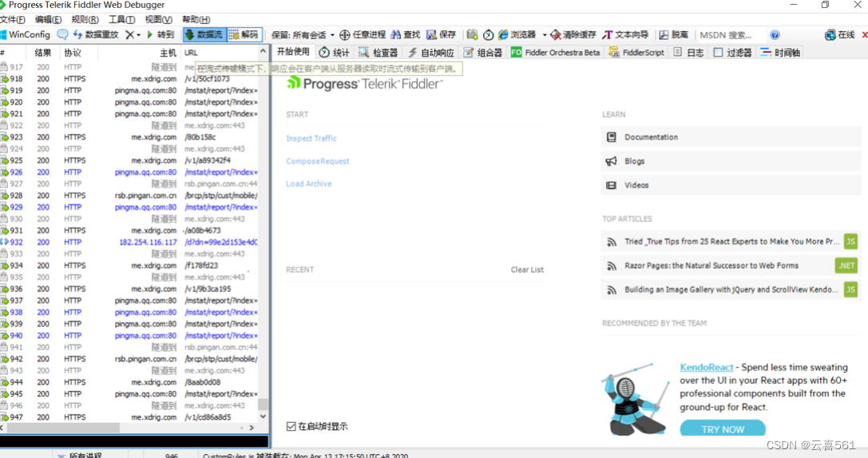Click the 数据重放 replay button
Image resolution: width=868 pixels, height=458 pixels.
[x=96, y=34]
